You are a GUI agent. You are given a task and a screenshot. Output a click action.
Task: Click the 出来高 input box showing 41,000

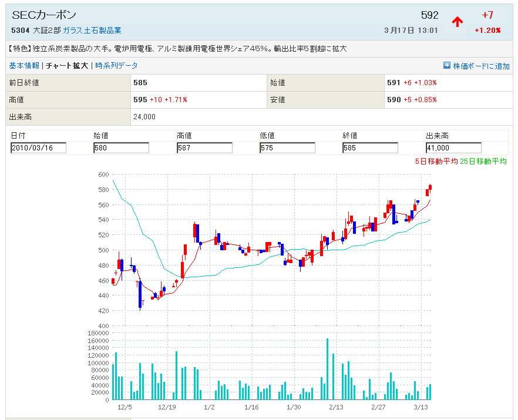[453, 148]
